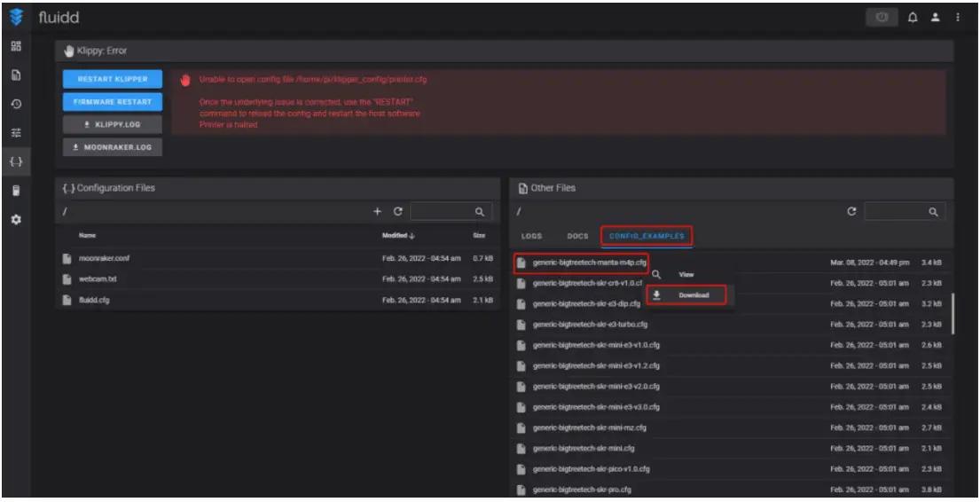Click the plus icon in Configuration Files
The height and width of the screenshot is (502, 980).
pos(377,211)
